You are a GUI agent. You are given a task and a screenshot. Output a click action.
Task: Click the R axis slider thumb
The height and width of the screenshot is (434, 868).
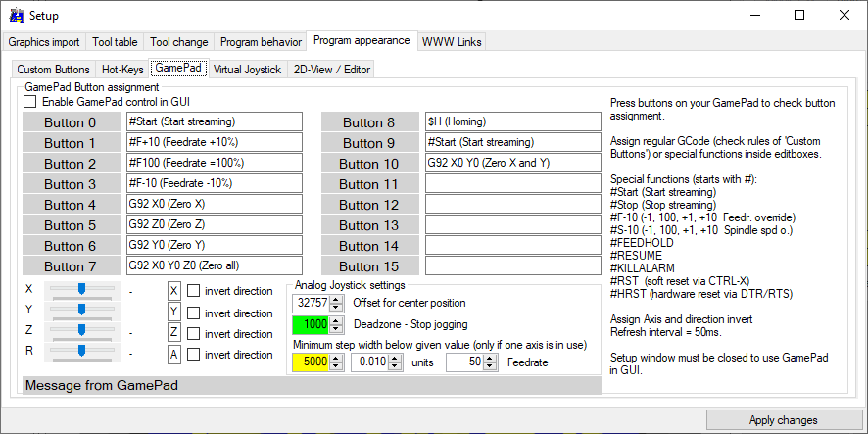pyautogui.click(x=82, y=350)
